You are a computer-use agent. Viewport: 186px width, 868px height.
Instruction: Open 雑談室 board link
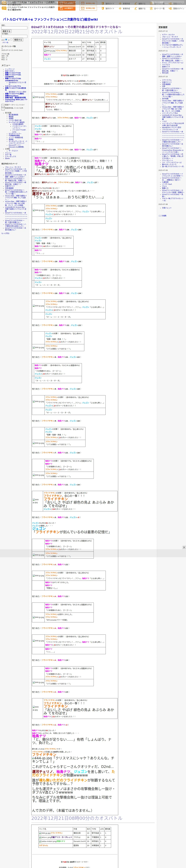click(11, 117)
